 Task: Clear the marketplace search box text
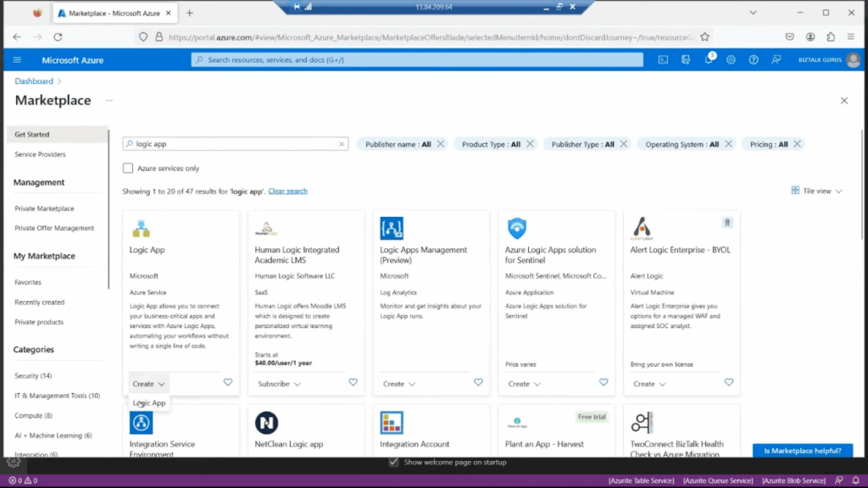(342, 144)
